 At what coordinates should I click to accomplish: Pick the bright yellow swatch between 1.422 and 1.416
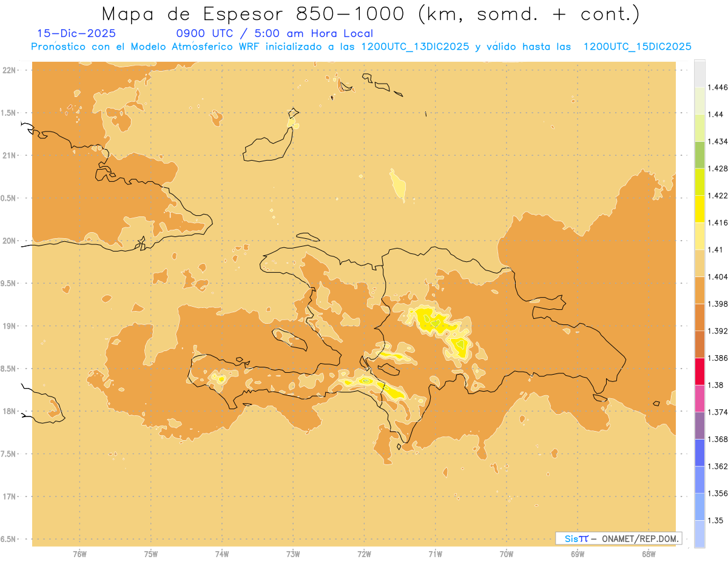click(x=699, y=209)
